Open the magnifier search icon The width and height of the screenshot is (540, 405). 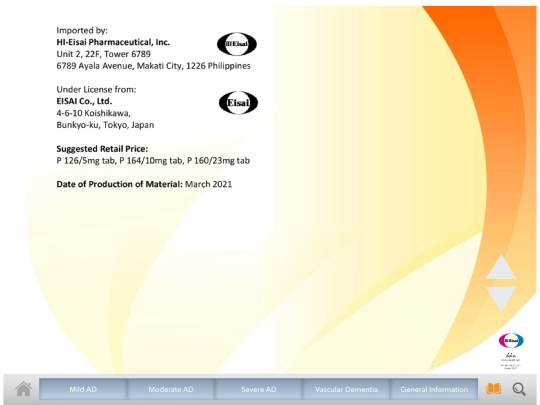pyautogui.click(x=519, y=389)
